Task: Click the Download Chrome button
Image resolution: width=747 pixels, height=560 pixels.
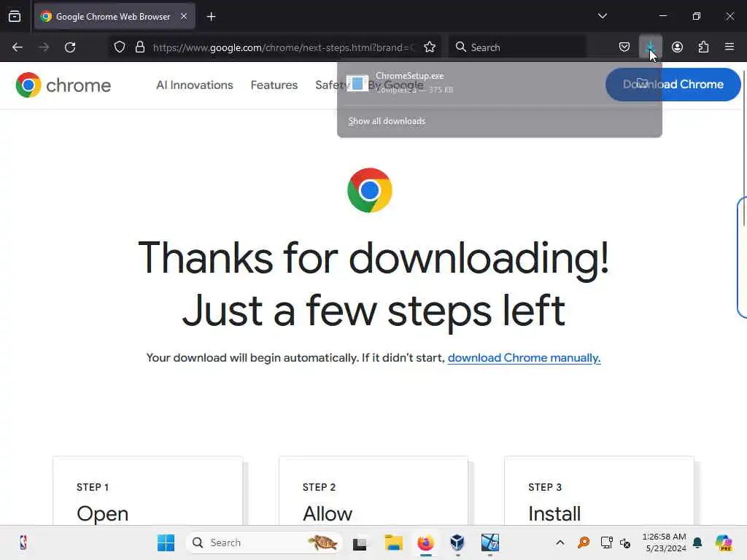Action: 673,85
